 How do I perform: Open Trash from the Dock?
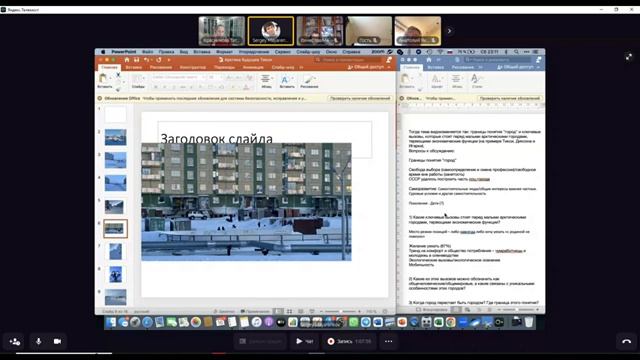tap(529, 322)
